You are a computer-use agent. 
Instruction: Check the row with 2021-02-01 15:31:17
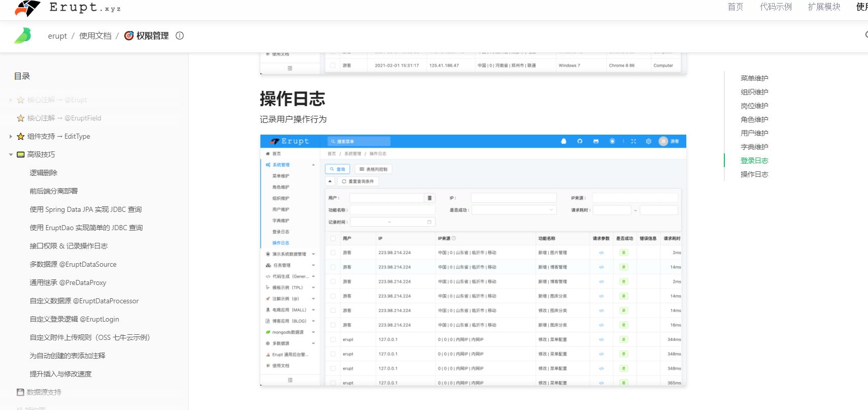point(333,66)
